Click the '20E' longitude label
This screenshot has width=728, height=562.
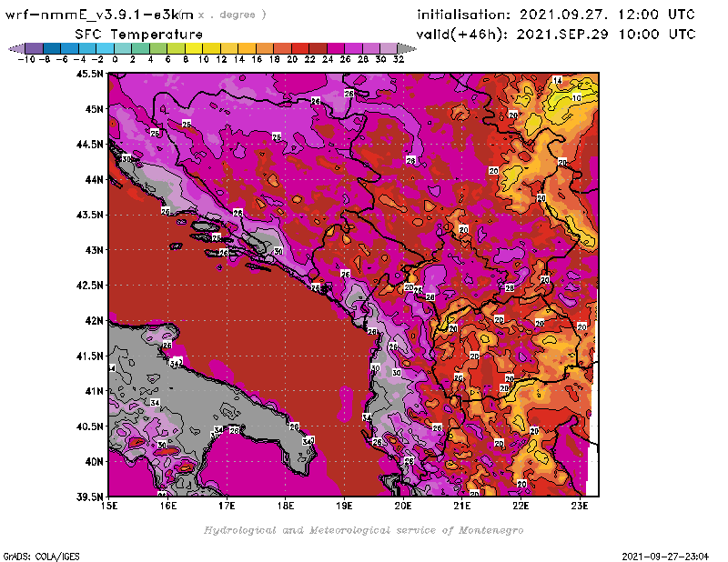403,506
